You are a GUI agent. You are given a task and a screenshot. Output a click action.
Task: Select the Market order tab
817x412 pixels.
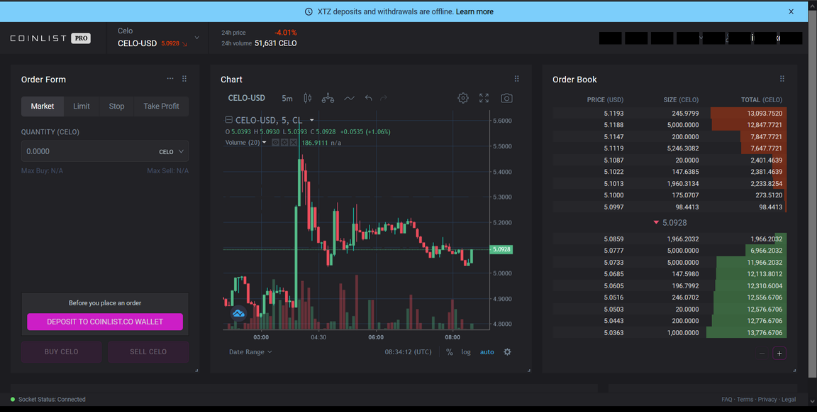(42, 106)
